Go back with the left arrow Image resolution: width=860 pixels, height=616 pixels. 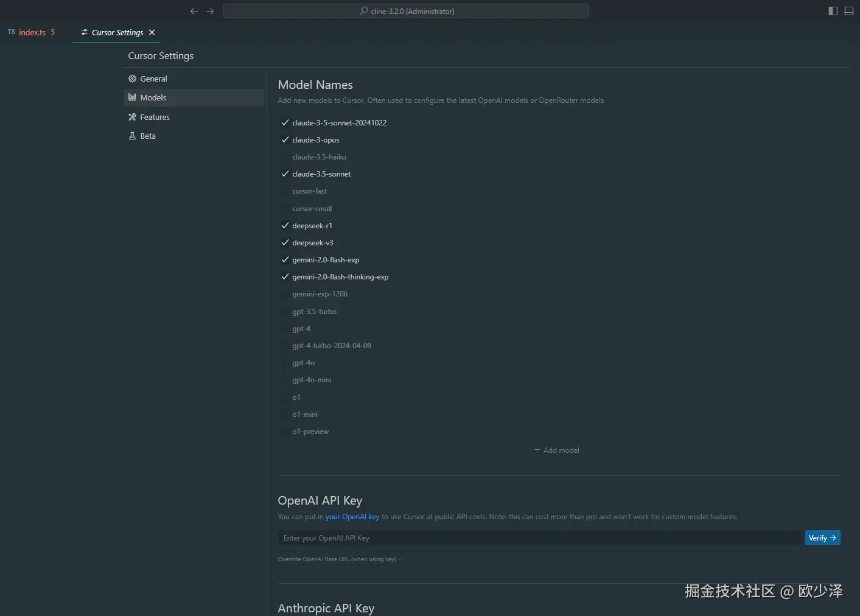[194, 11]
